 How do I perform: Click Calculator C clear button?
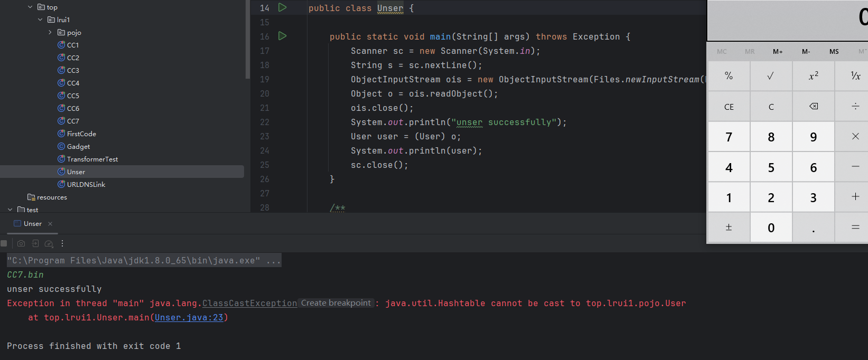click(x=771, y=107)
